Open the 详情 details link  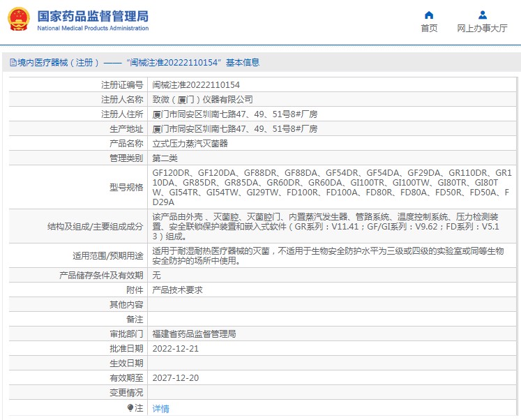[161, 408]
